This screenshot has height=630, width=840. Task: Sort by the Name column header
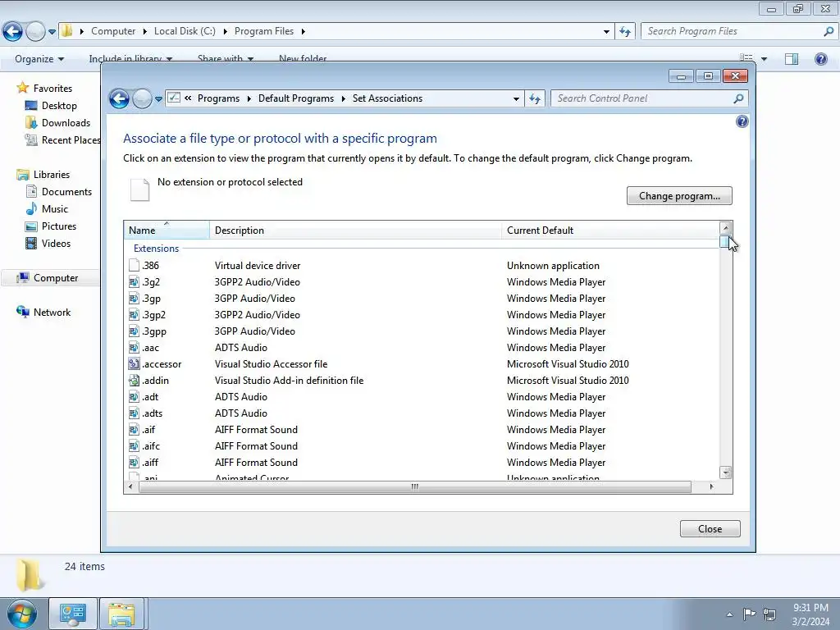click(167, 231)
